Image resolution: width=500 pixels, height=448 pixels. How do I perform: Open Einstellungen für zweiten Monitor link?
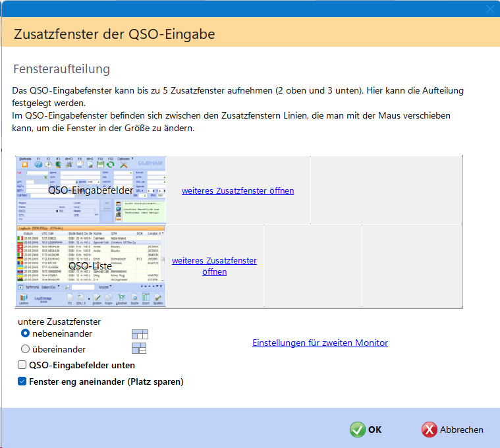[319, 343]
